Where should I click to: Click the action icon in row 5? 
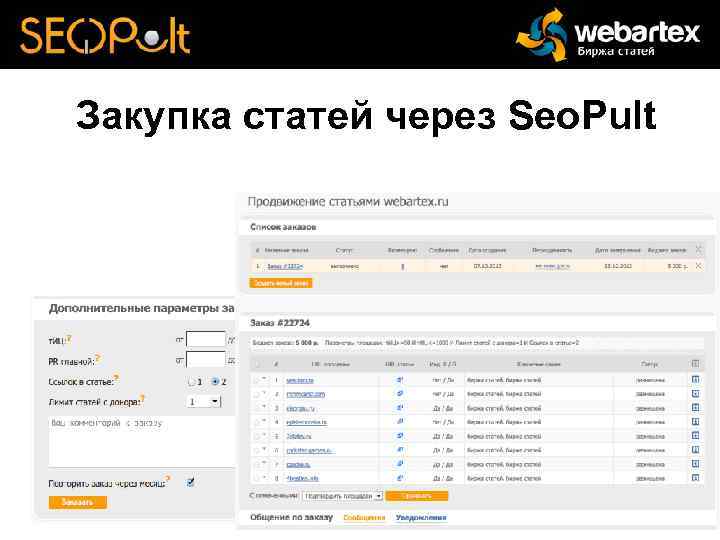695,435
